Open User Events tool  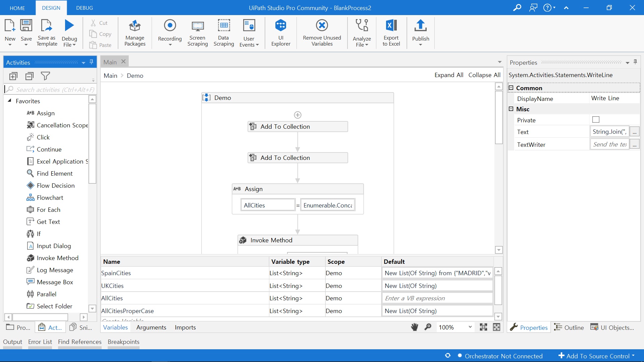click(249, 33)
